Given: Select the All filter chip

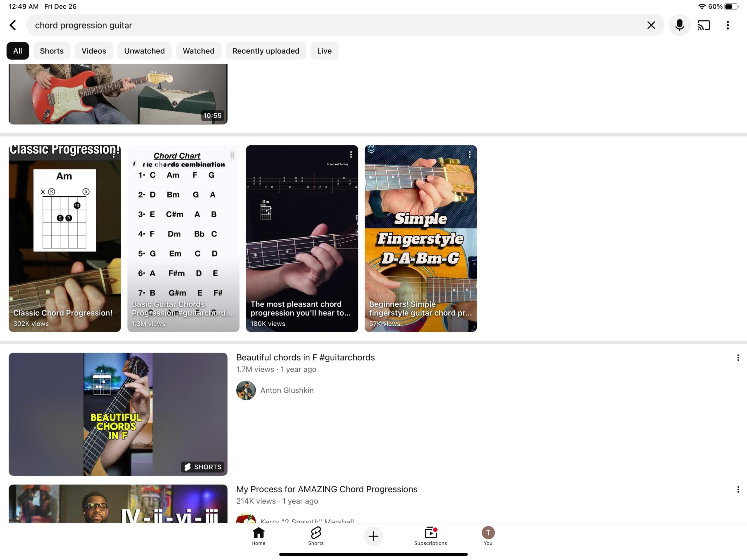Looking at the screenshot, I should pos(18,51).
